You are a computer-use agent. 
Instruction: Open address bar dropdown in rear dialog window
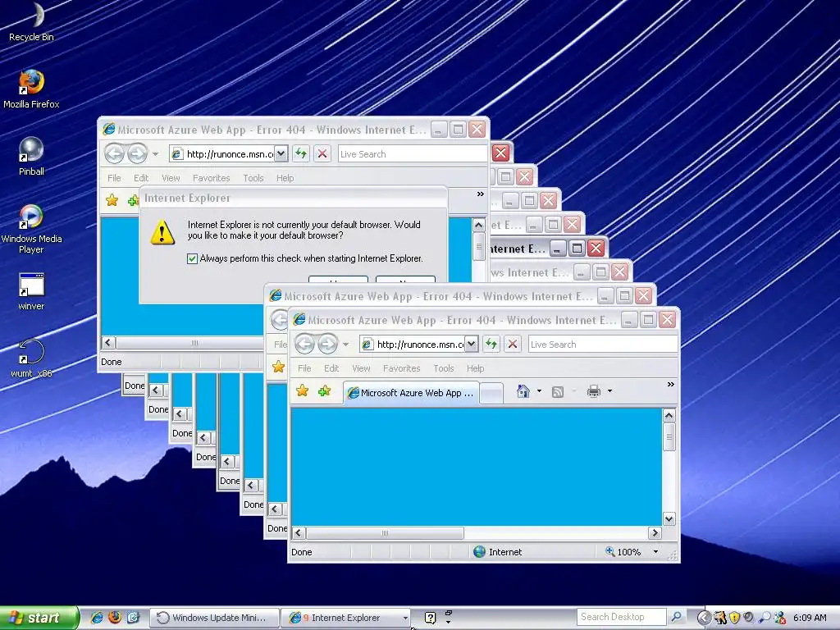[x=281, y=153]
